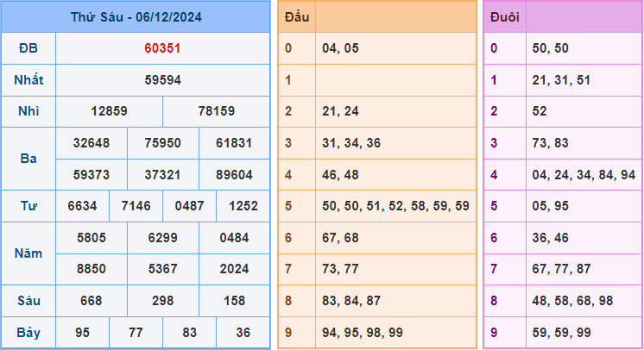Viewport: 644px width, 350px height.
Task: Select the ĐB row label
Action: tap(28, 48)
